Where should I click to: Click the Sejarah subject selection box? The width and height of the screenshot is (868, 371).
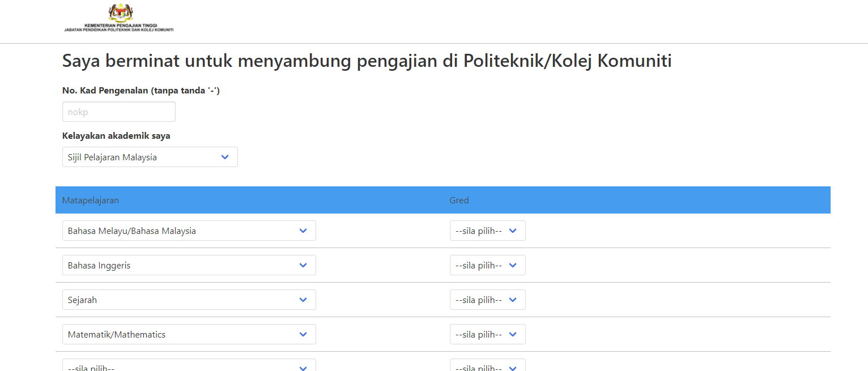pyautogui.click(x=189, y=300)
